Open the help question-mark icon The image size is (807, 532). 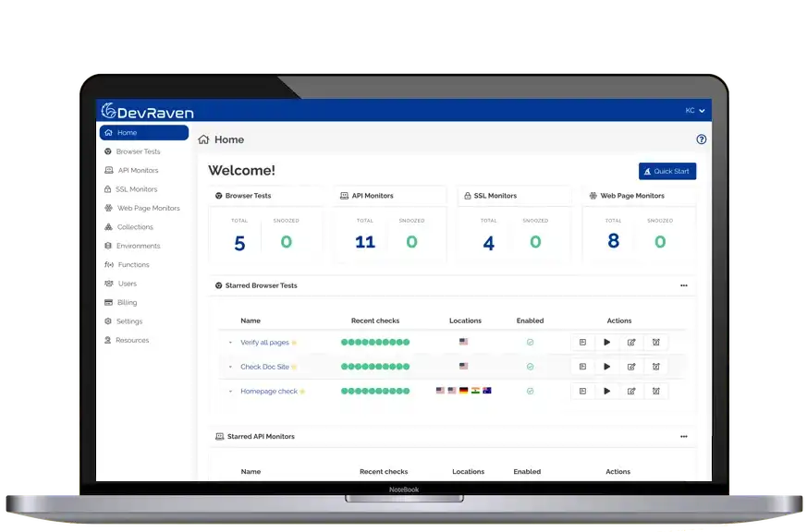(x=701, y=139)
